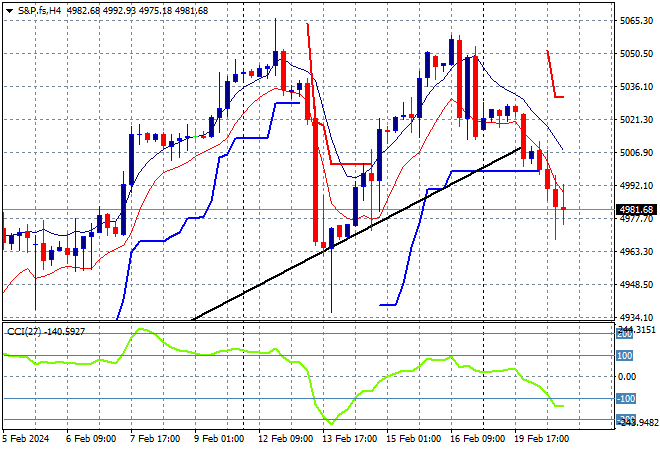Click the 5050.50 price axis label
The height and width of the screenshot is (450, 660).
636,54
